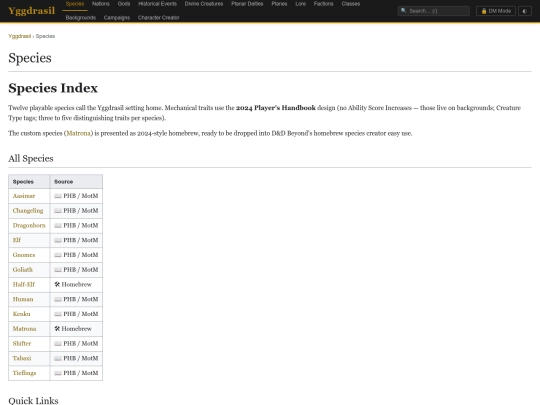Open Historical Events in navigation
Screen dimensions: 540x405
point(157,4)
